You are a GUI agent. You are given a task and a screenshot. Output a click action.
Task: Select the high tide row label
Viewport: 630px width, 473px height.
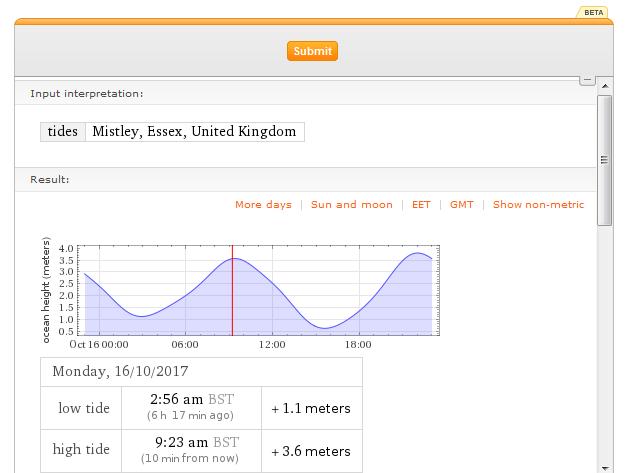81,450
